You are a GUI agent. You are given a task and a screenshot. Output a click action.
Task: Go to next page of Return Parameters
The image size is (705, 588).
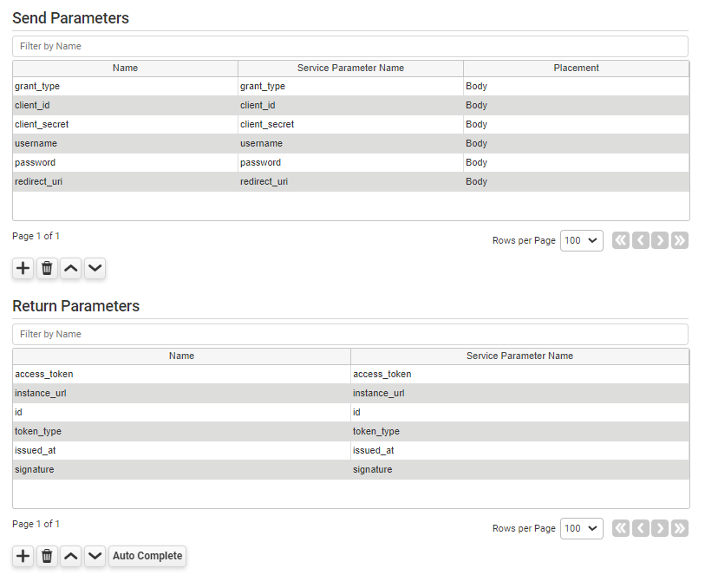point(660,528)
